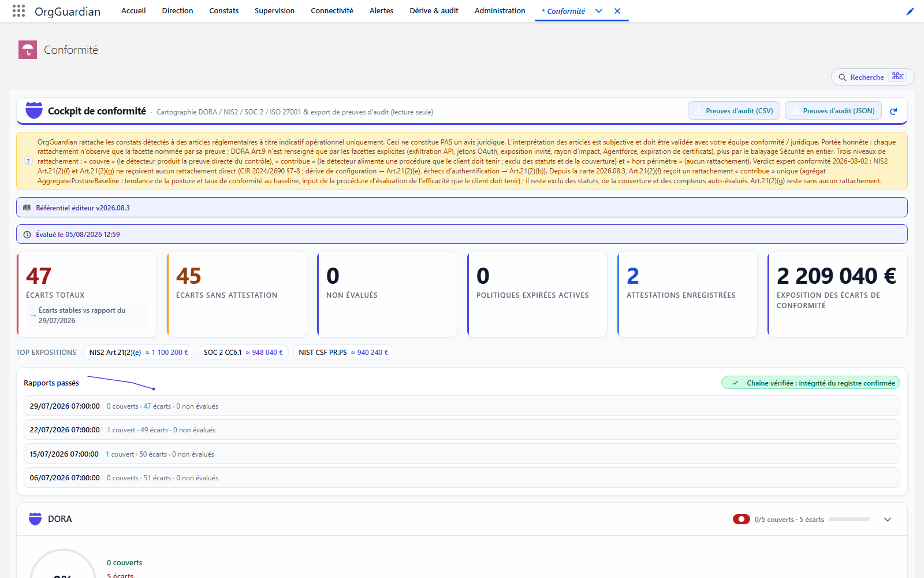Image resolution: width=924 pixels, height=578 pixels.
Task: Click the NIST CSF PR.PS exposition chip
Action: tap(344, 353)
